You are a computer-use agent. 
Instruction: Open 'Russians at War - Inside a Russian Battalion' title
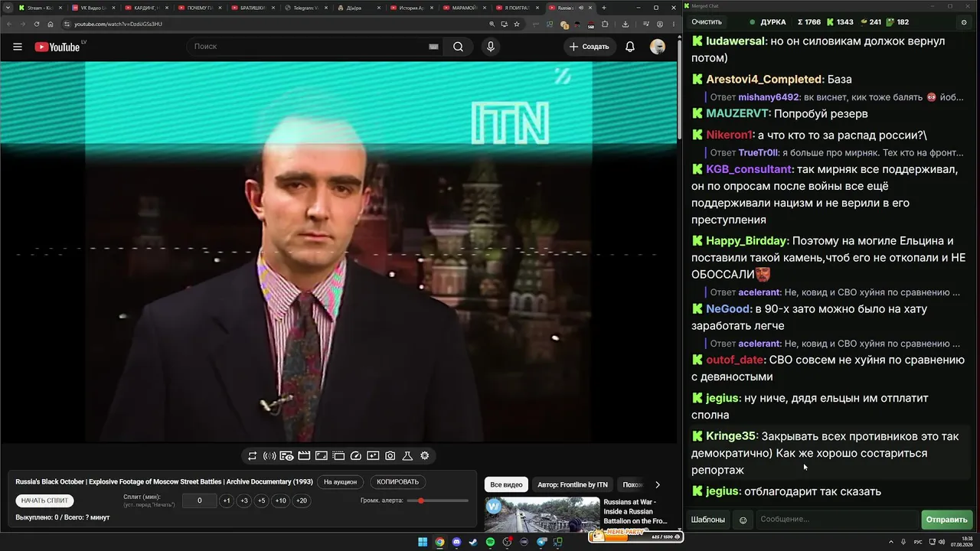(x=636, y=512)
